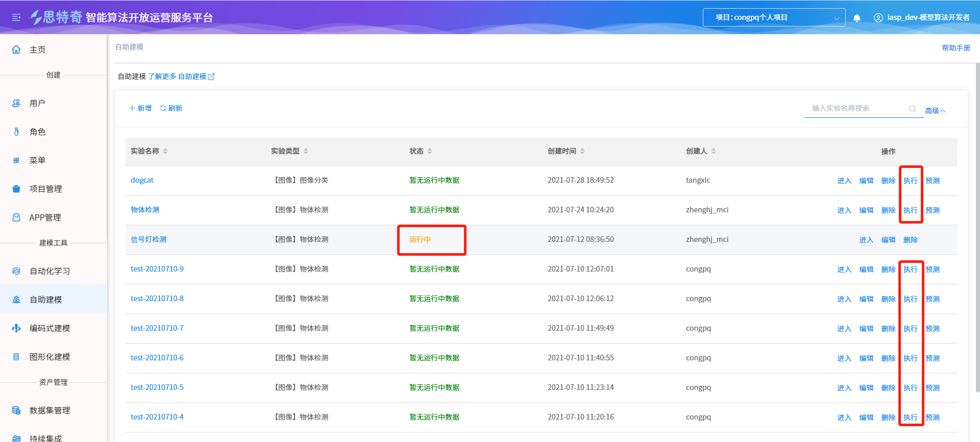This screenshot has width=980, height=442.
Task: Click the 刷新 button
Action: point(171,108)
